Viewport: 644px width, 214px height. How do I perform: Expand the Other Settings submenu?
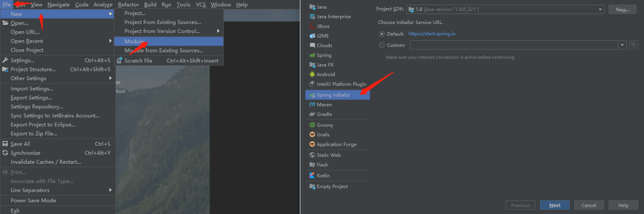tap(57, 78)
